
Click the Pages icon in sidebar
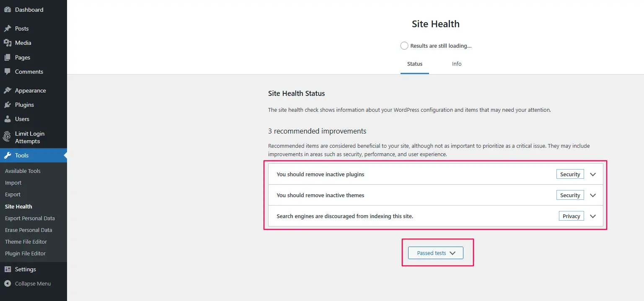tap(8, 57)
